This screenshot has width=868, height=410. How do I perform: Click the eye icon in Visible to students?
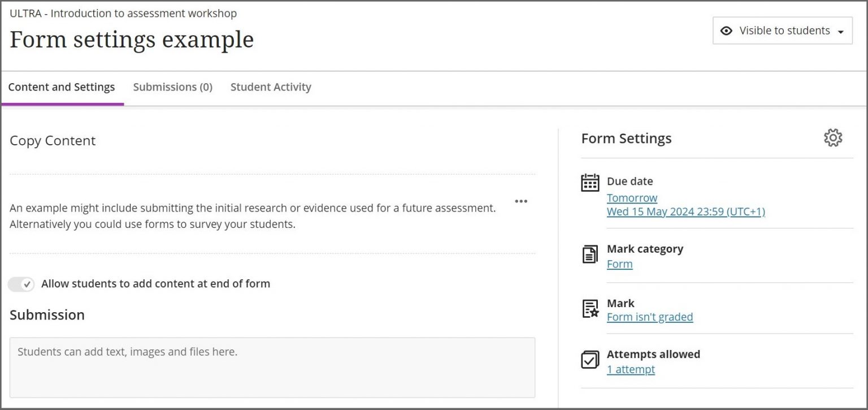[x=725, y=31]
